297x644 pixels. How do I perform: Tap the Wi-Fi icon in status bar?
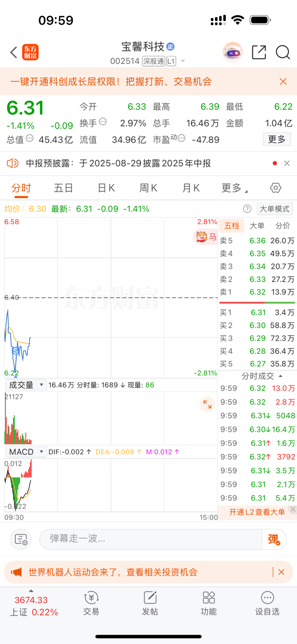238,20
